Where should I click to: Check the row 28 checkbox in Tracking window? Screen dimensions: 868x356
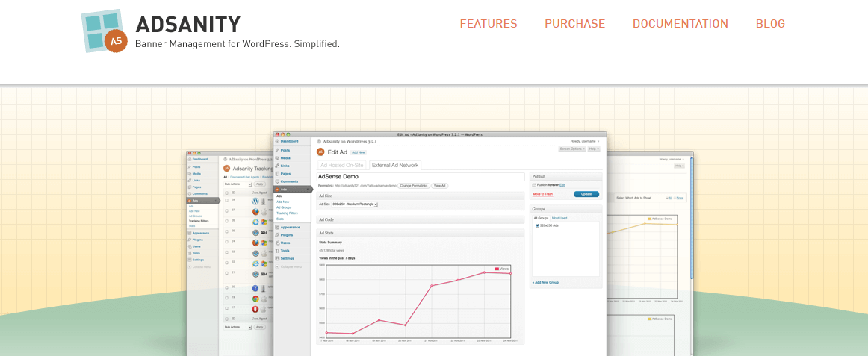point(226,200)
